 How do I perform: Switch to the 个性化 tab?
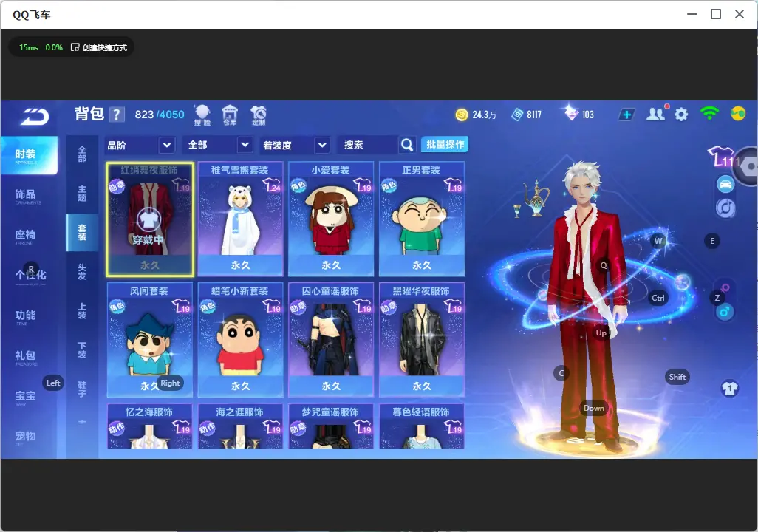(x=30, y=276)
